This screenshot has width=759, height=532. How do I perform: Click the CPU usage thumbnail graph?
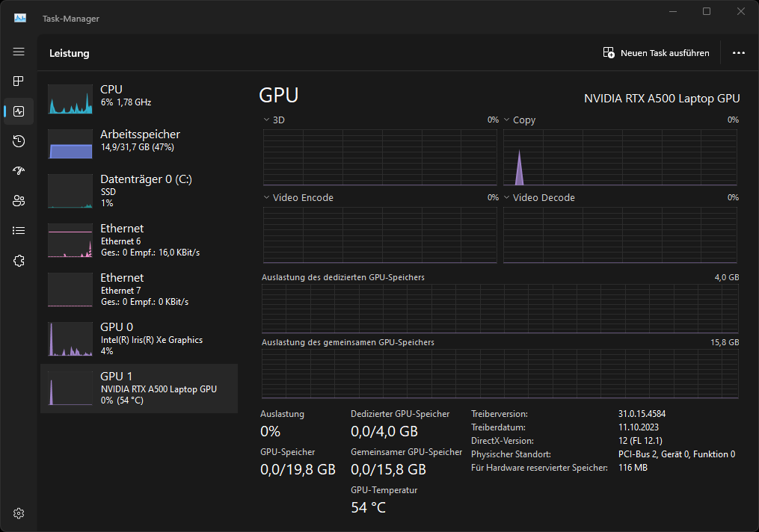(x=70, y=99)
